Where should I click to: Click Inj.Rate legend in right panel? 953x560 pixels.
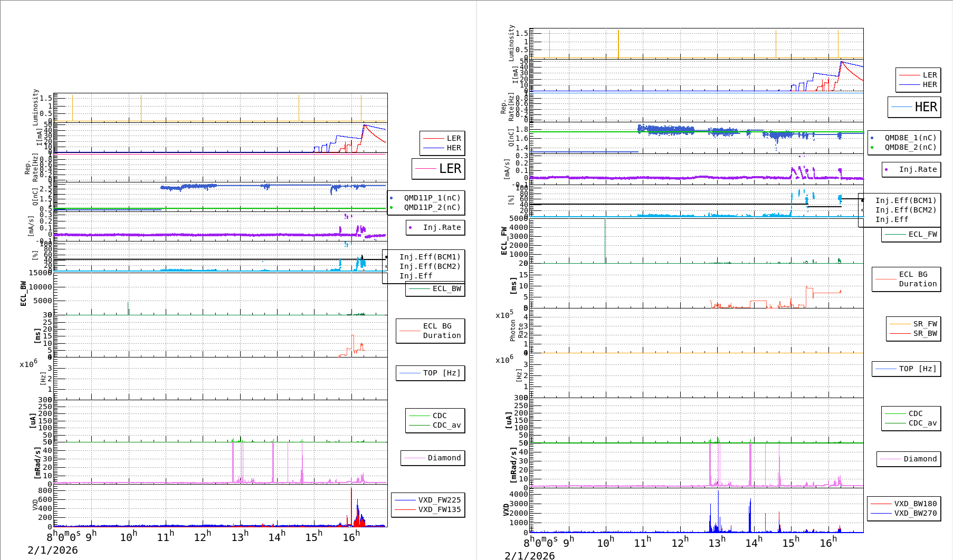[x=917, y=169]
